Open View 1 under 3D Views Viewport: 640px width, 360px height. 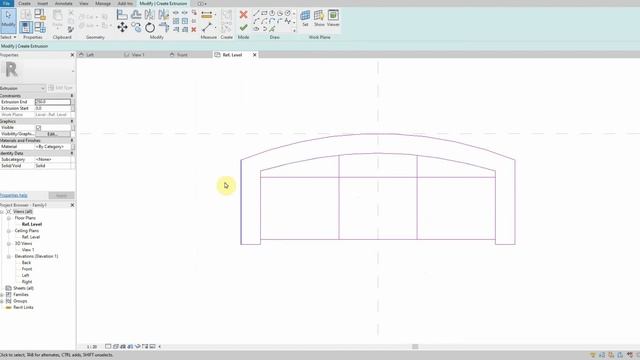(x=28, y=250)
